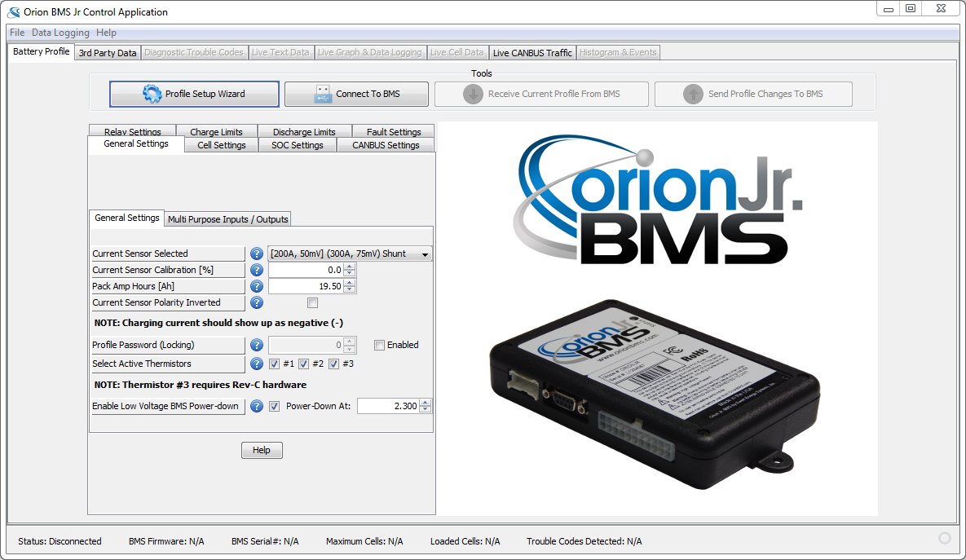Open the Help menu
Screen dimensions: 966x560
coord(106,33)
